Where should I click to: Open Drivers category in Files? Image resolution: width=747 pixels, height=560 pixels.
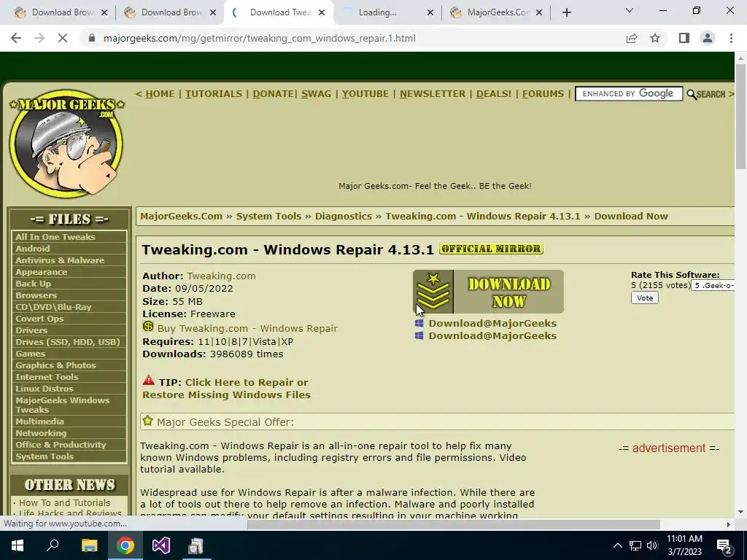pyautogui.click(x=31, y=330)
